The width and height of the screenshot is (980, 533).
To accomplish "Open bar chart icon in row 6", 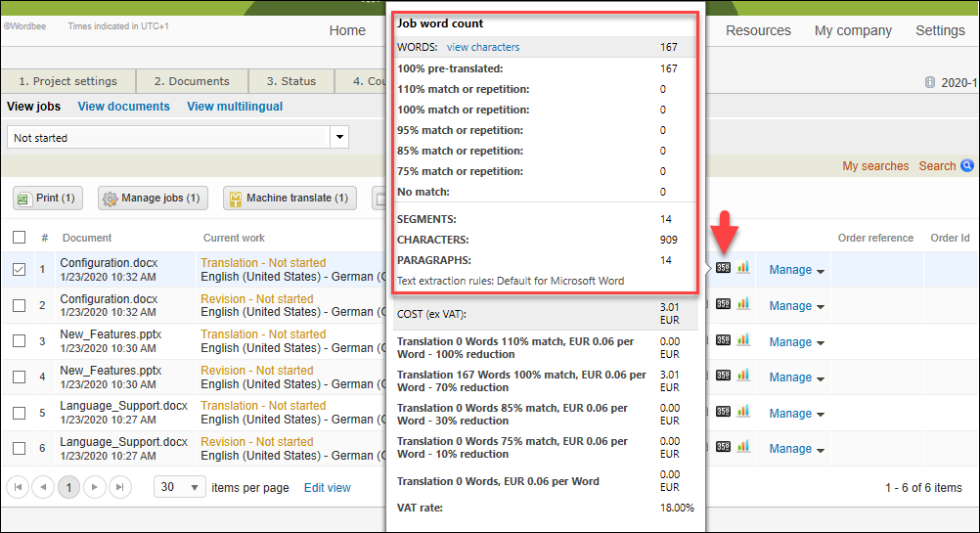I will click(743, 447).
